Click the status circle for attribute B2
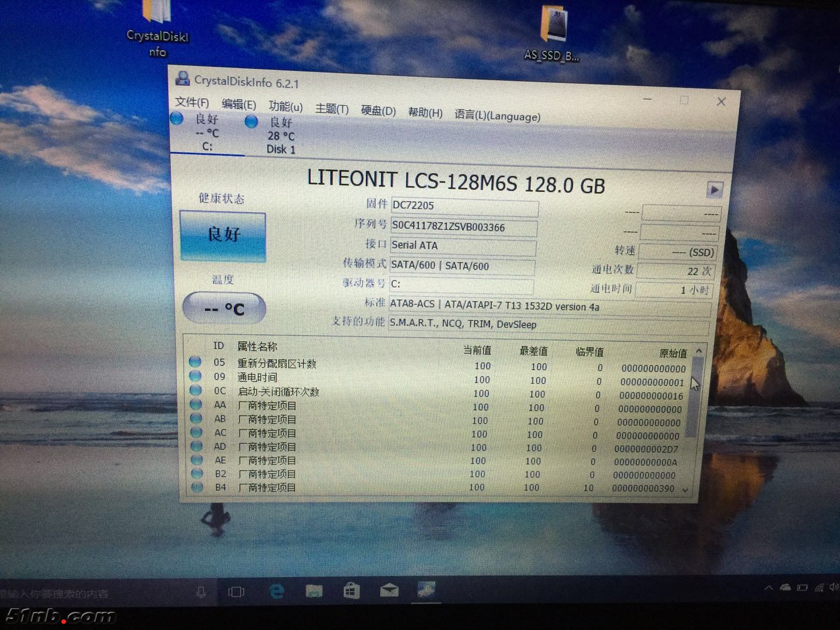The image size is (840, 630). [197, 474]
